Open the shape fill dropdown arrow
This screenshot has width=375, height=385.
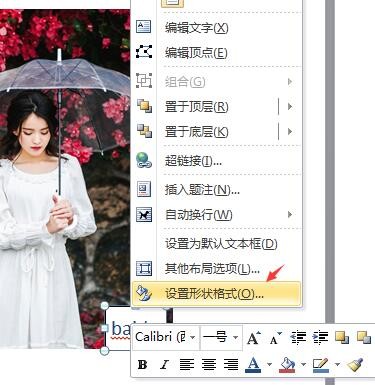[x=303, y=365]
